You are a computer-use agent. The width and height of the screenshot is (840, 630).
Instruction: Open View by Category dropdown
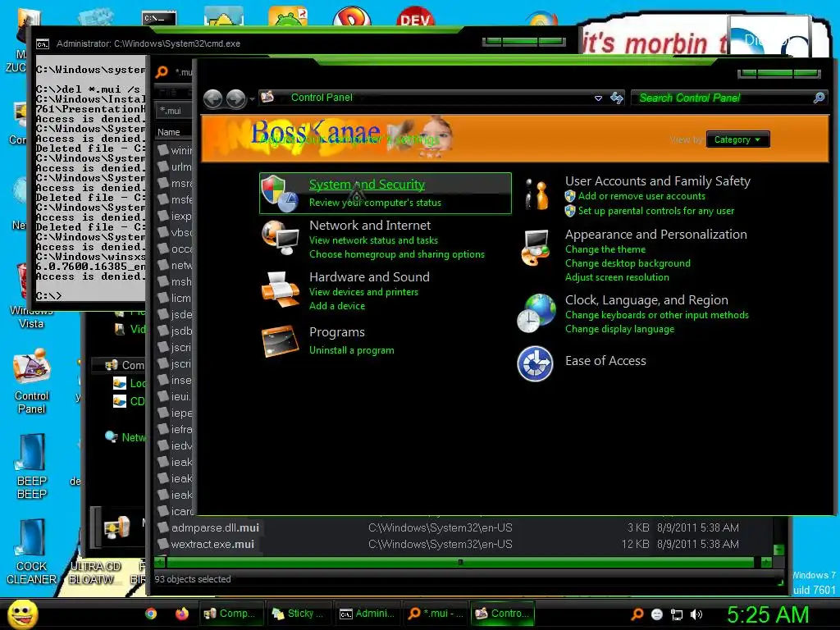point(737,139)
